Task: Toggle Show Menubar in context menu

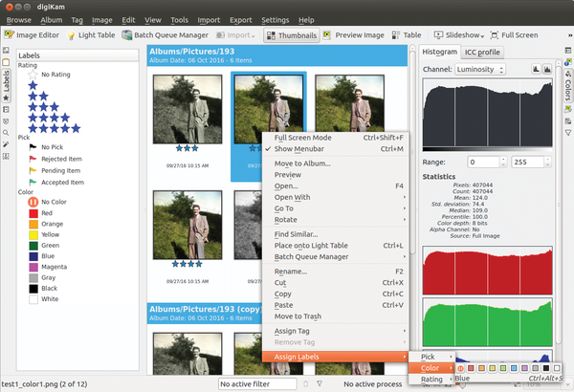Action: click(336, 149)
